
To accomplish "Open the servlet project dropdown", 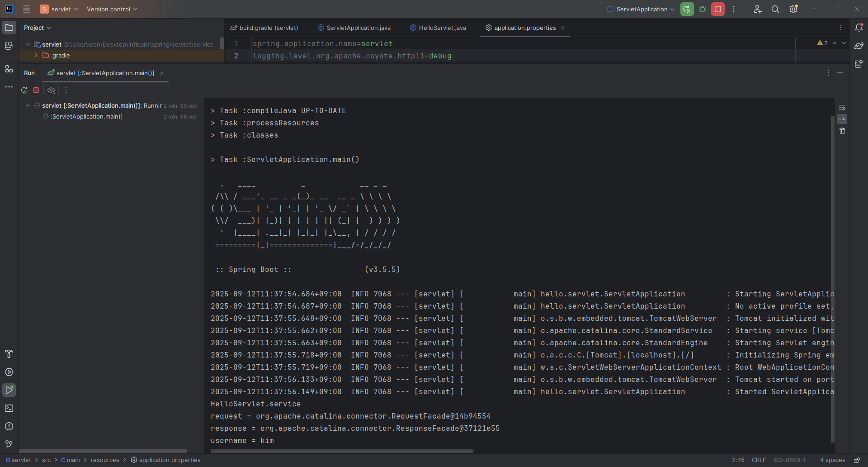I will point(59,9).
